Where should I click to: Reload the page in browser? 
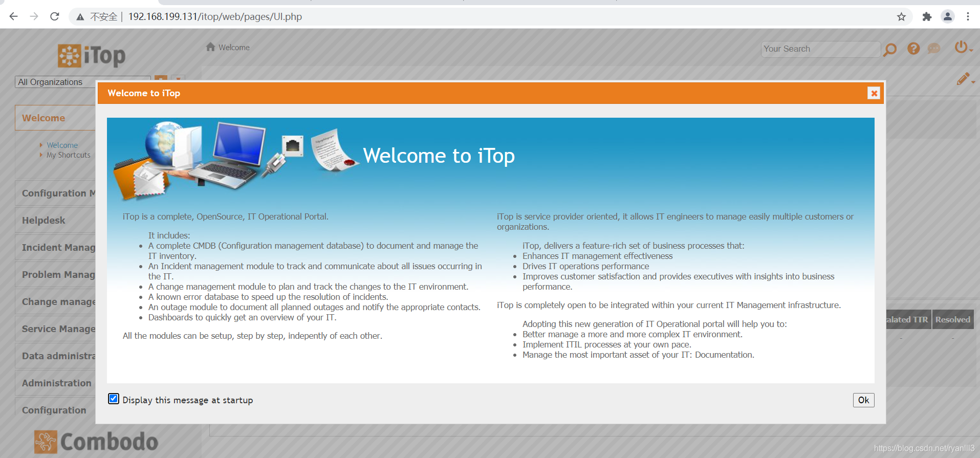click(55, 16)
